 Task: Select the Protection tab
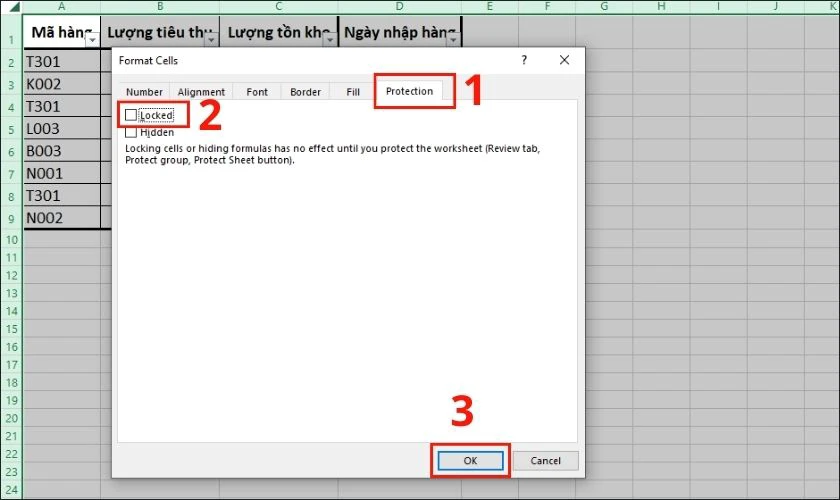tap(409, 91)
